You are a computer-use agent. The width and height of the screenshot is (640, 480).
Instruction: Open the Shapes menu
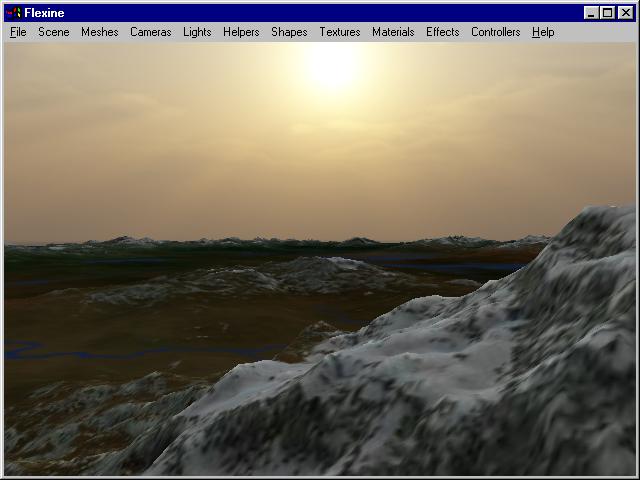(x=289, y=32)
